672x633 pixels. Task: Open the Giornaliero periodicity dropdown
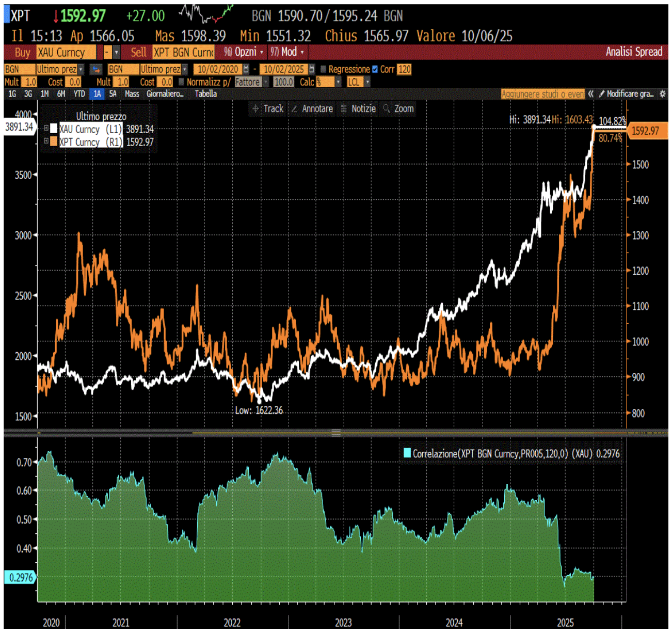coord(165,94)
